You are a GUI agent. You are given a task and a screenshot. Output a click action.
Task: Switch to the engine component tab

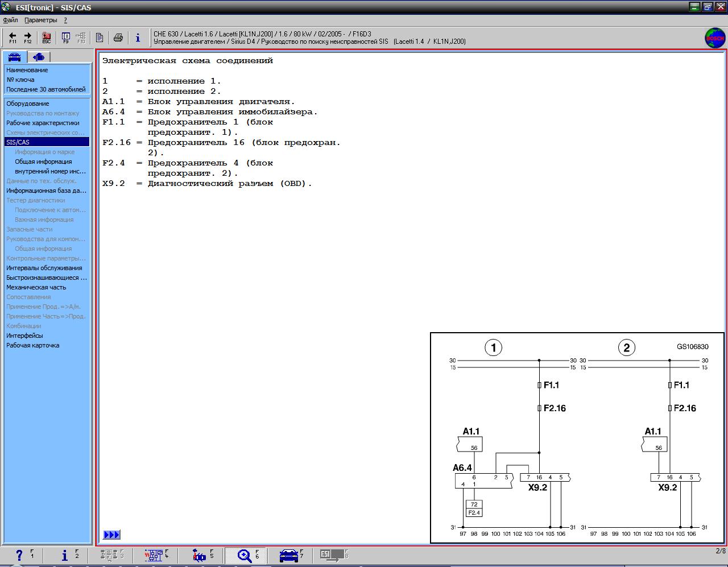[x=39, y=57]
